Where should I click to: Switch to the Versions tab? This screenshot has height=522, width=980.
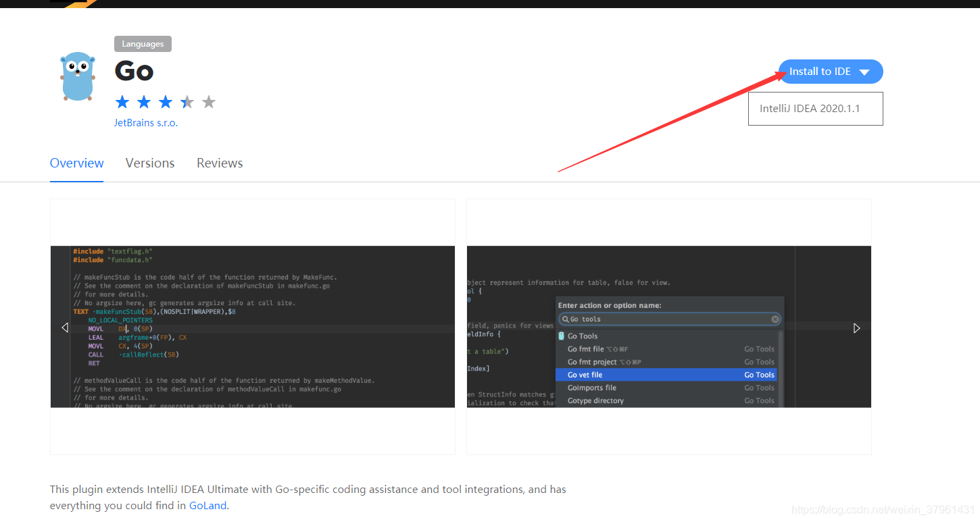(150, 163)
